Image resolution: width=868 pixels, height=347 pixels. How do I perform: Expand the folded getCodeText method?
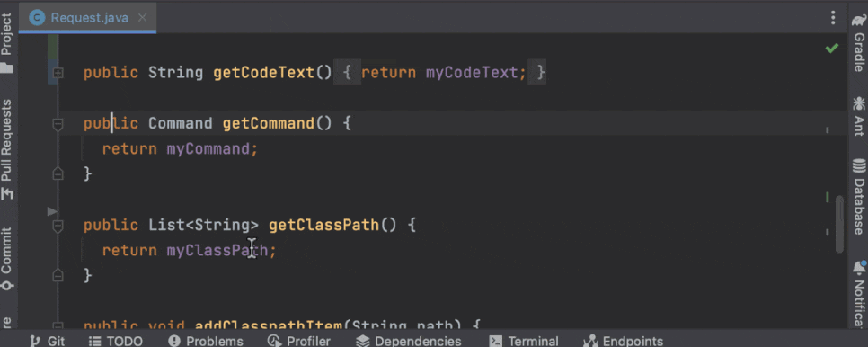[x=58, y=73]
